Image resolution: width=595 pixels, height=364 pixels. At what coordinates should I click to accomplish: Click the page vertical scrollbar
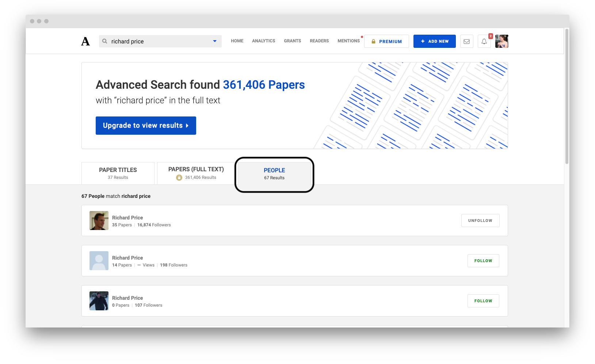tap(567, 96)
